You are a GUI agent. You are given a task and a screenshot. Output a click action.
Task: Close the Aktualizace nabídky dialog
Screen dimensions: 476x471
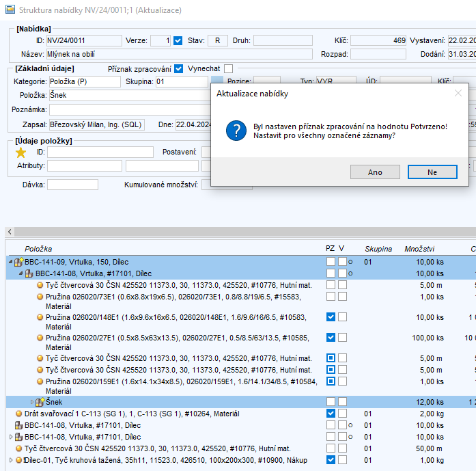tap(458, 94)
